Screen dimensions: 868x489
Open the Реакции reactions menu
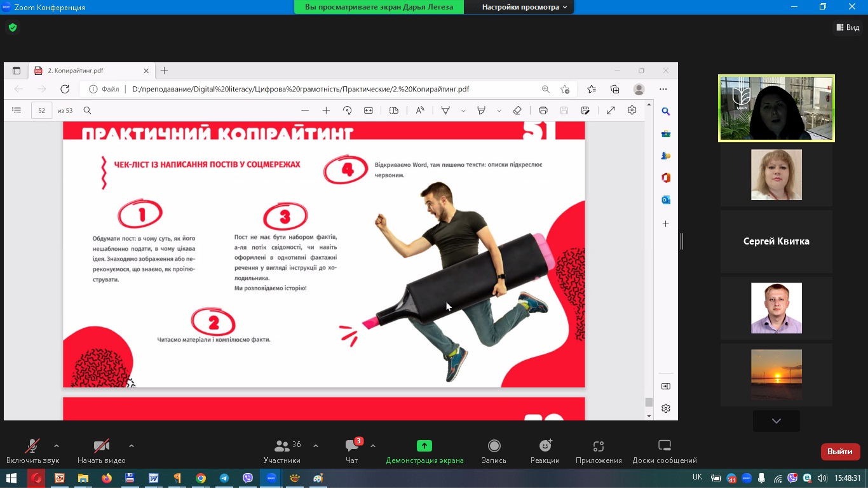pos(545,451)
